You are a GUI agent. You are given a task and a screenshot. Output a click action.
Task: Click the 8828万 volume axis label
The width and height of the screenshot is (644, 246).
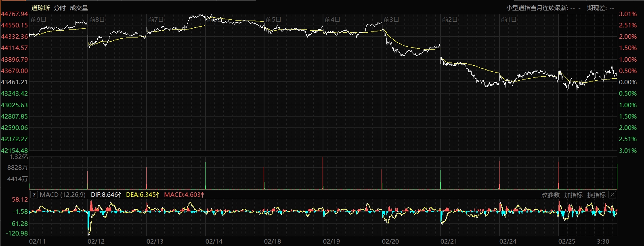19,167
